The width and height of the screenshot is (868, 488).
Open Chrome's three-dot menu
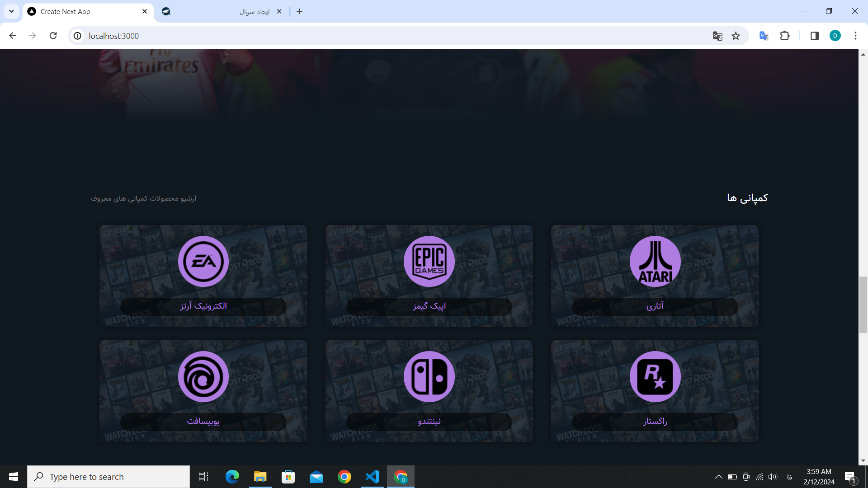pyautogui.click(x=855, y=36)
